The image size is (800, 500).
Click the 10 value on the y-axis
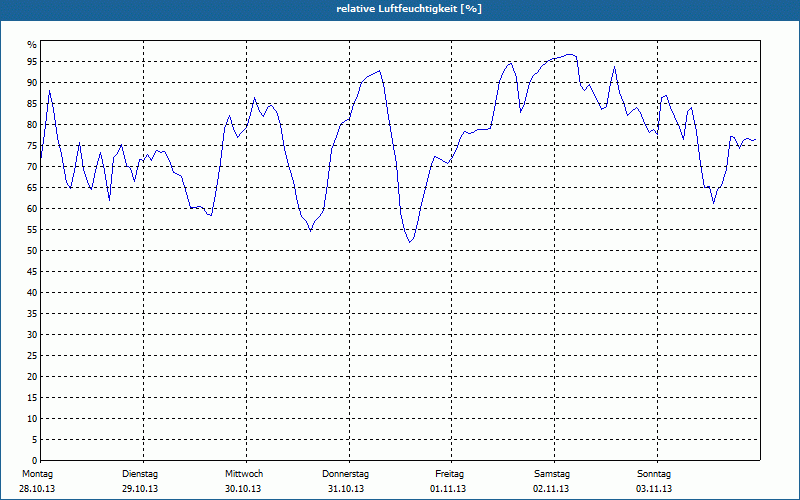tap(32, 419)
